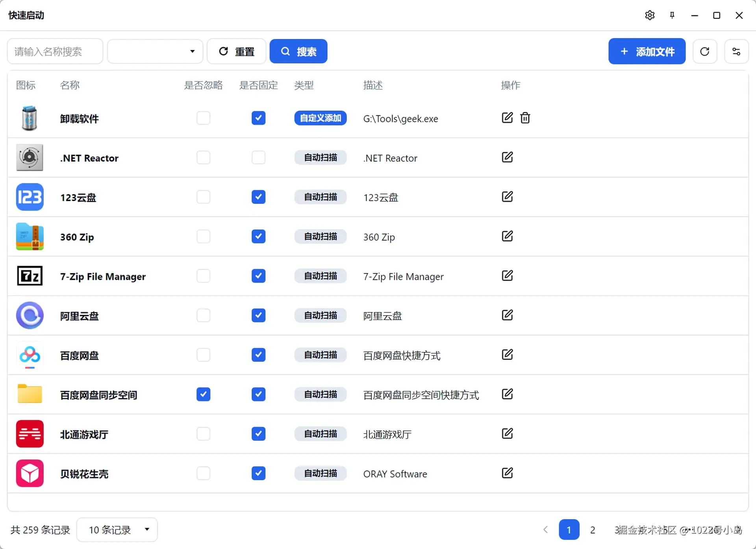Open the 10 条记录 page size dropdown

pos(117,530)
